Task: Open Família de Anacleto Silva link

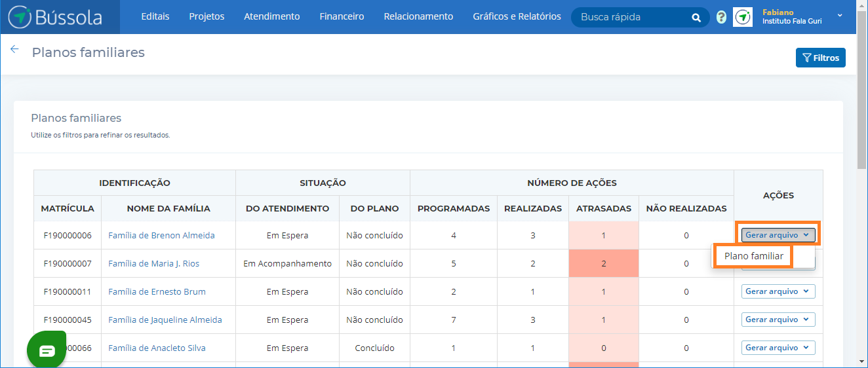Action: click(x=158, y=348)
